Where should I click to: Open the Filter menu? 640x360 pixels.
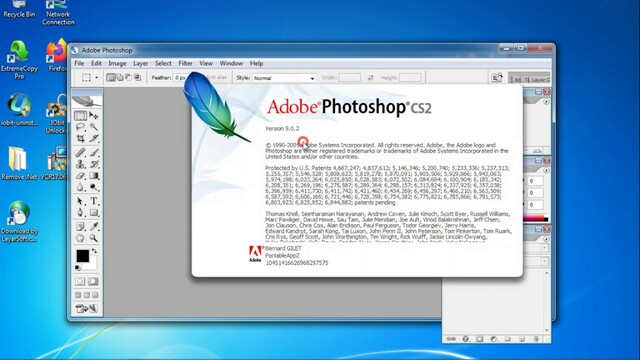click(185, 63)
